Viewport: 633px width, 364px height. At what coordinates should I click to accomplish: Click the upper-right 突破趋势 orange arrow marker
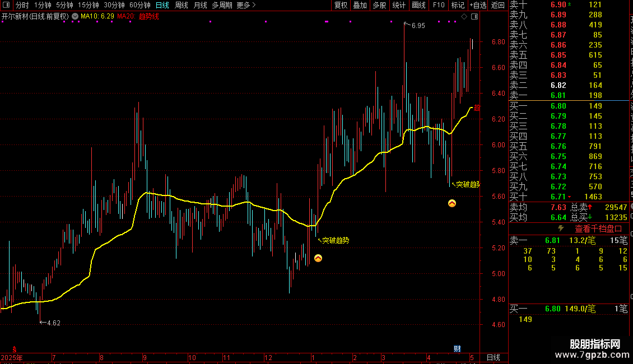[x=452, y=203]
